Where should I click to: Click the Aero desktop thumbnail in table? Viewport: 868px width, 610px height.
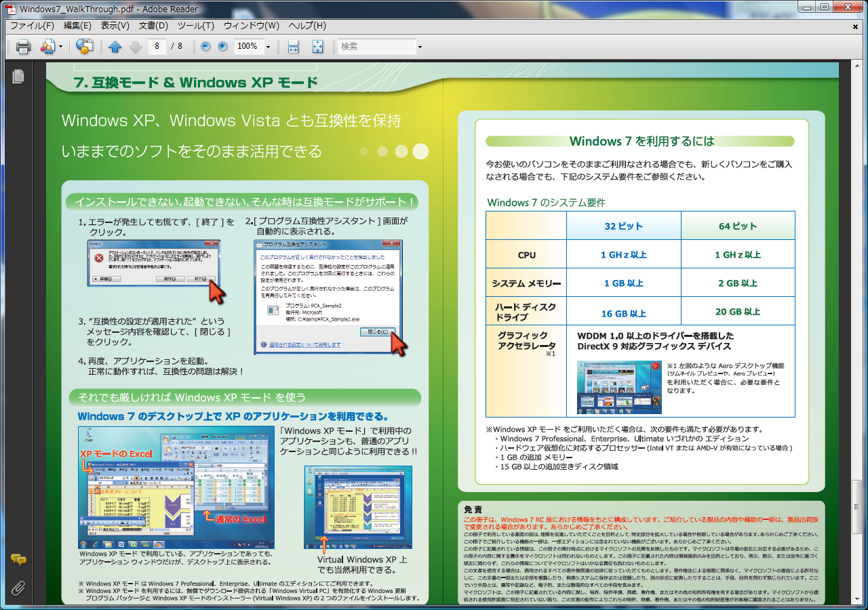[619, 387]
